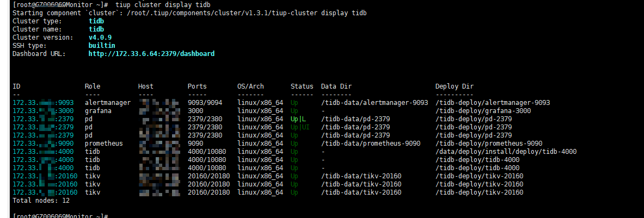Viewport: 644px width, 218px height.
Task: Click '/tidb-deploy/pd-2379' in the Up|L pd row
Action: tap(474, 119)
